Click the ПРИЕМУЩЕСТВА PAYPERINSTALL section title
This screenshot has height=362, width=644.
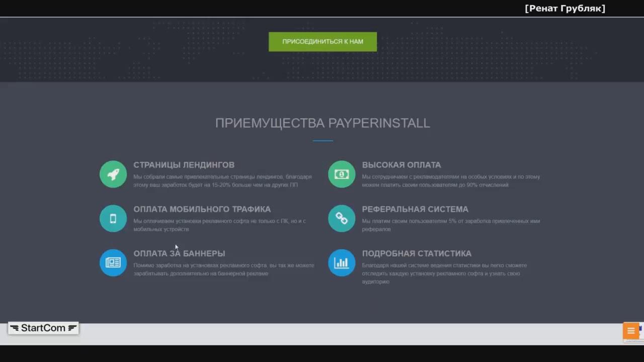pos(323,123)
